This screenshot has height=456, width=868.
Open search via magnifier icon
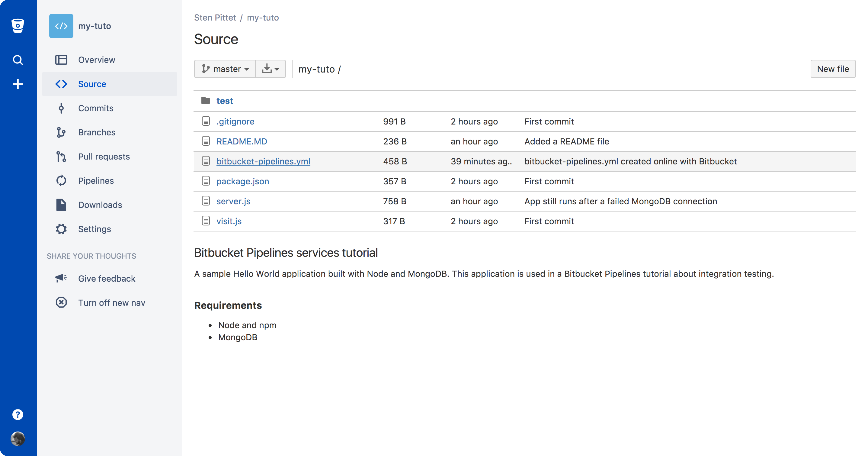pyautogui.click(x=18, y=60)
